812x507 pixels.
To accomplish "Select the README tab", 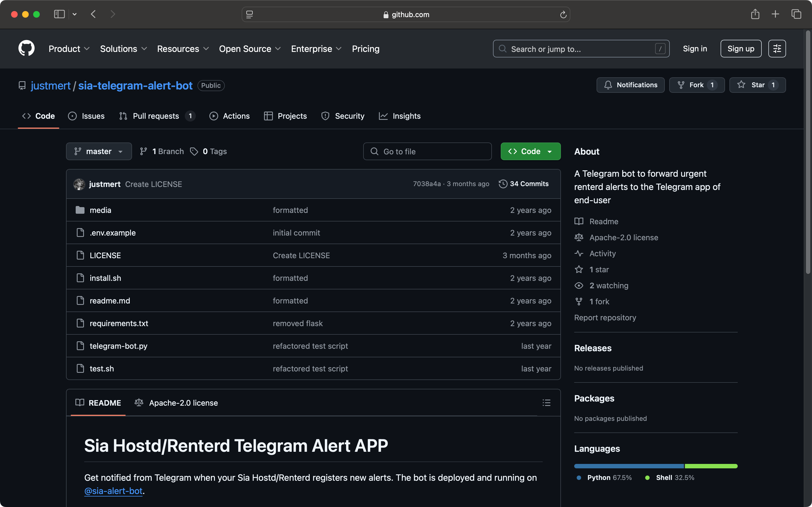I will pyautogui.click(x=98, y=403).
